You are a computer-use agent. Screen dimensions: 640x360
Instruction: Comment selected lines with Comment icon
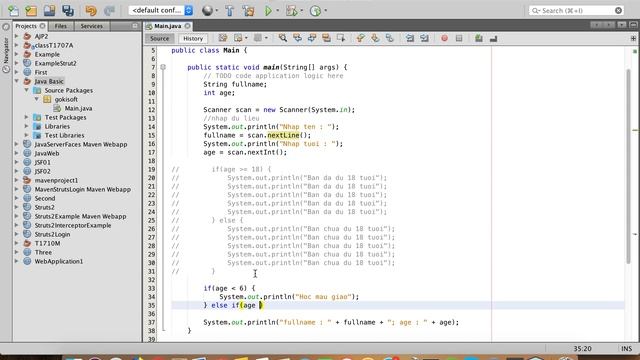[479, 38]
